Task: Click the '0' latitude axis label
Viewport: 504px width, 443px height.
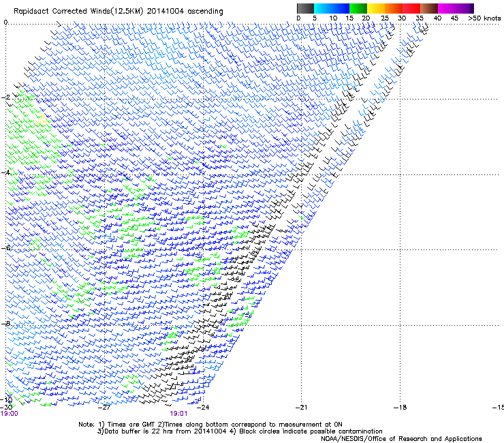Action: click(5, 22)
